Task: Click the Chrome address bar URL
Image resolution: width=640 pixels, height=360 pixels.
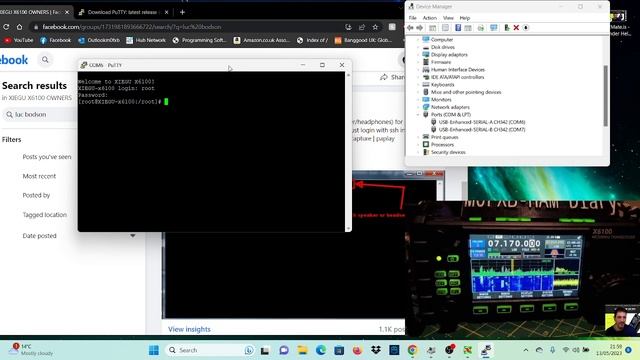Action: [131, 27]
